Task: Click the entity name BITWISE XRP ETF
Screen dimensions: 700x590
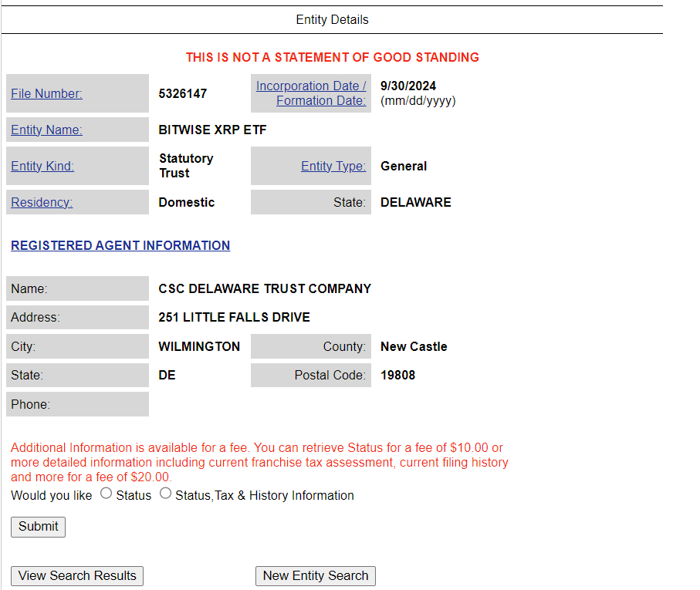Action: pos(212,130)
